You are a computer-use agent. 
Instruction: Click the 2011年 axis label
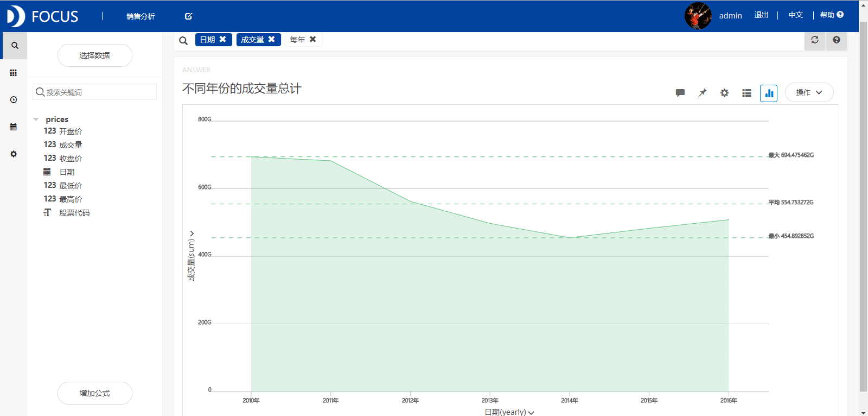(331, 401)
